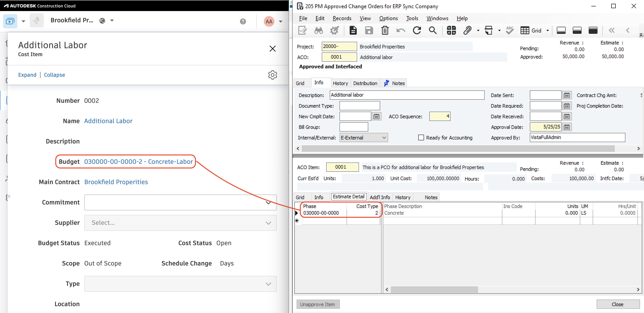
Task: Click the Unapprove Item button
Action: pos(318,305)
